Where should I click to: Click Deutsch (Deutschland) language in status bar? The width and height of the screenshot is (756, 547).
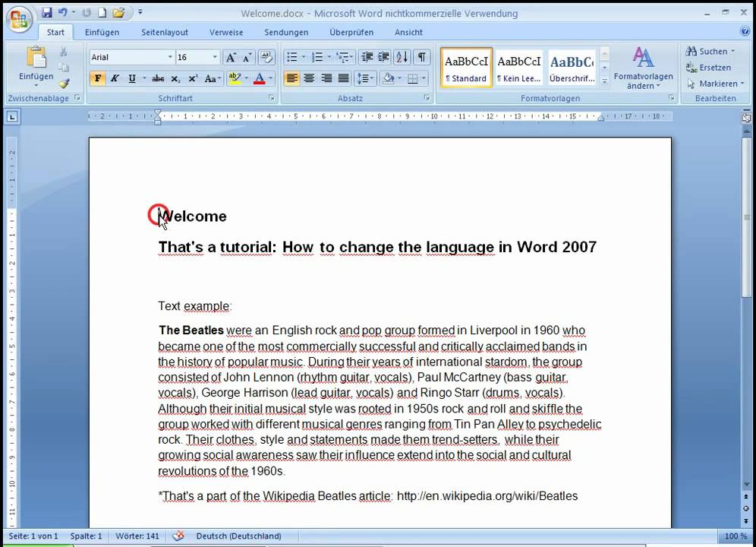(238, 536)
